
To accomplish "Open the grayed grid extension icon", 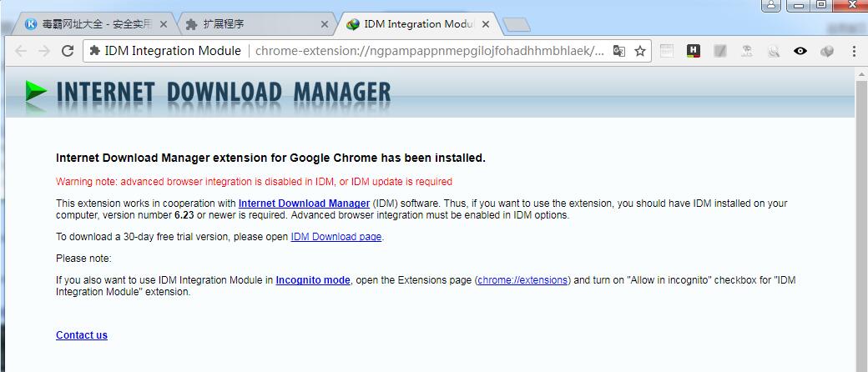I will click(667, 52).
